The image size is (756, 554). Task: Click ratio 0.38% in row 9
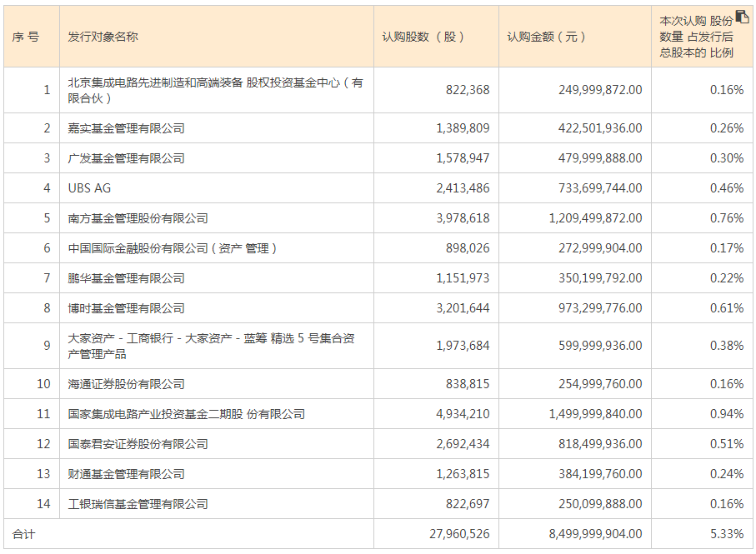(x=727, y=346)
